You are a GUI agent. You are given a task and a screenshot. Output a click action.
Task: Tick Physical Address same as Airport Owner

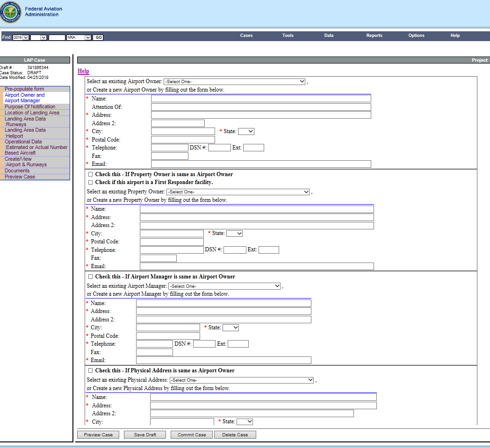90,371
